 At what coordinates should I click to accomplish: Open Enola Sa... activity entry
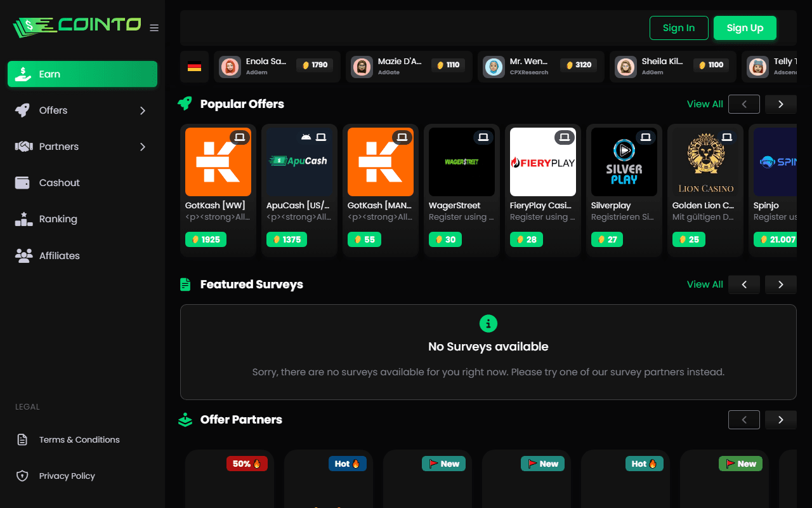coord(277,67)
